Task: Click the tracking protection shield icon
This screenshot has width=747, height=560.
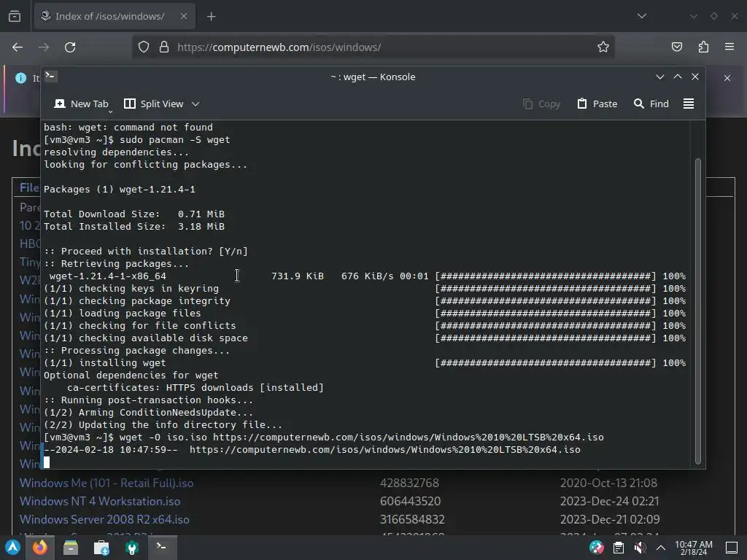Action: [144, 47]
